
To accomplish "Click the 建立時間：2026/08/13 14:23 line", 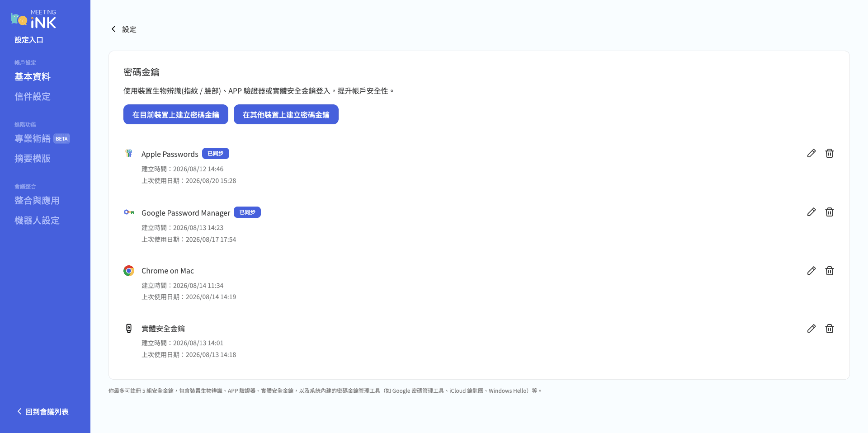I will (x=183, y=228).
